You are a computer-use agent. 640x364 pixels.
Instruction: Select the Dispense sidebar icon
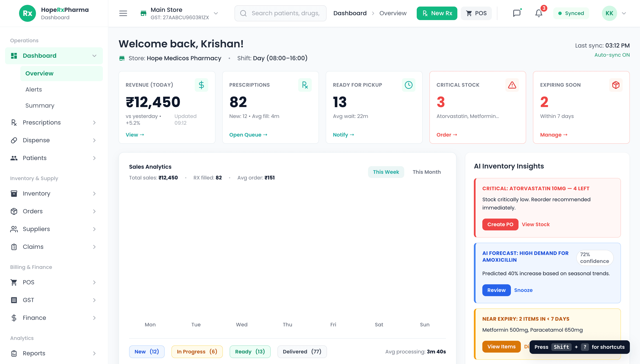click(x=14, y=140)
